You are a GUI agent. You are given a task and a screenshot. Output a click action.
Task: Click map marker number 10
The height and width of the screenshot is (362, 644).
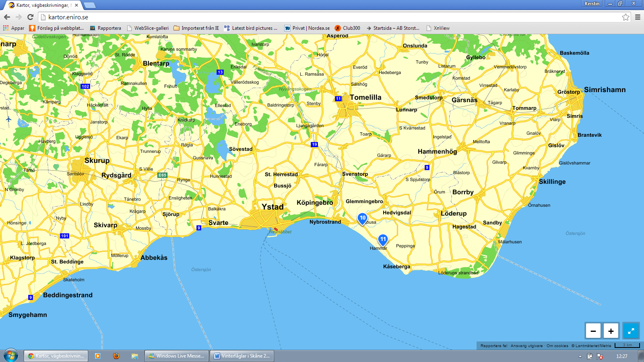coord(362,219)
